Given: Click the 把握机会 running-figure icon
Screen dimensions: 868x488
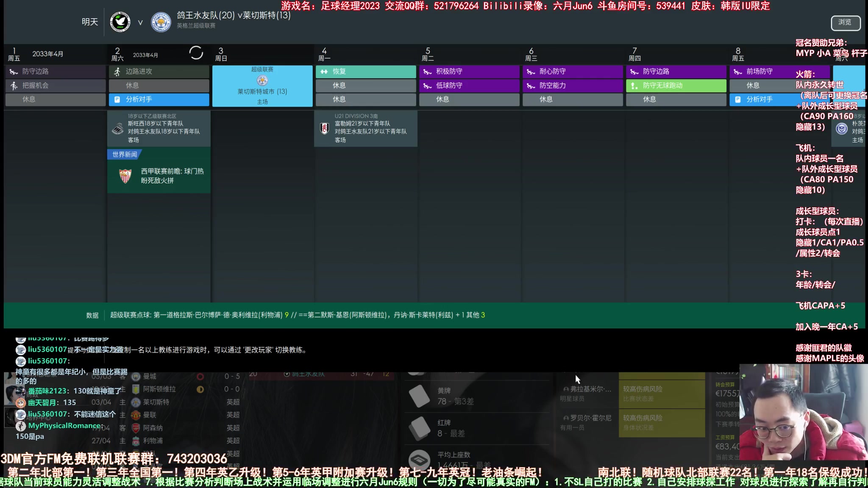Looking at the screenshot, I should pyautogui.click(x=14, y=86).
